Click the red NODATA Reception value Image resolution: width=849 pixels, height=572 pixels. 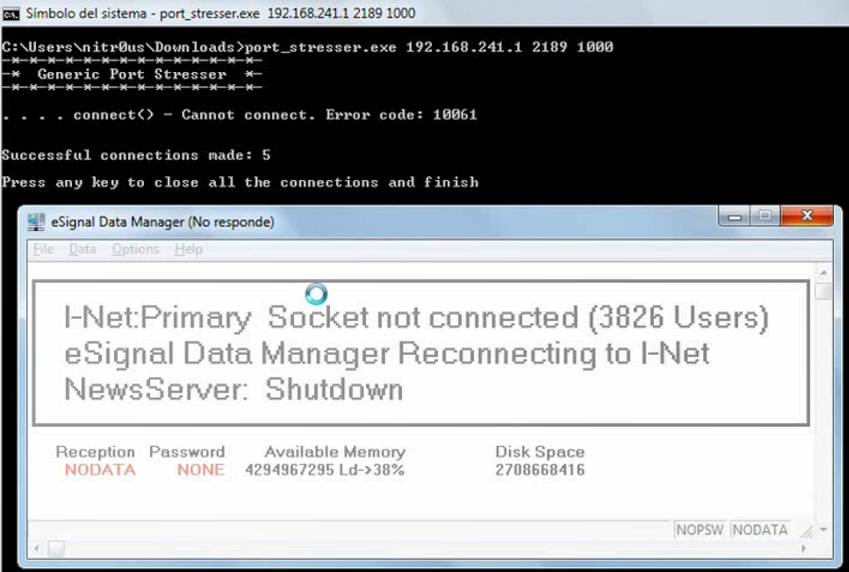pos(100,470)
